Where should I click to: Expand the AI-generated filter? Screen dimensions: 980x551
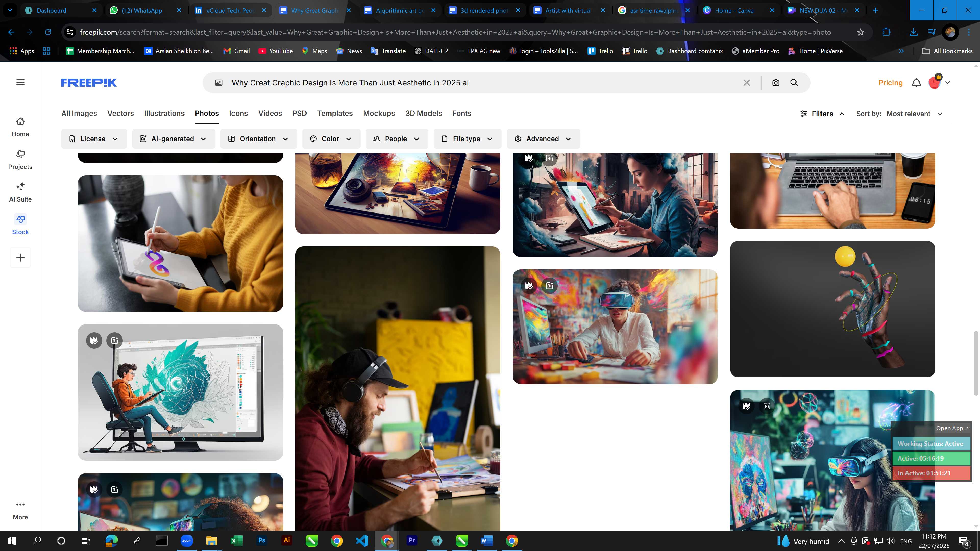[x=174, y=139]
